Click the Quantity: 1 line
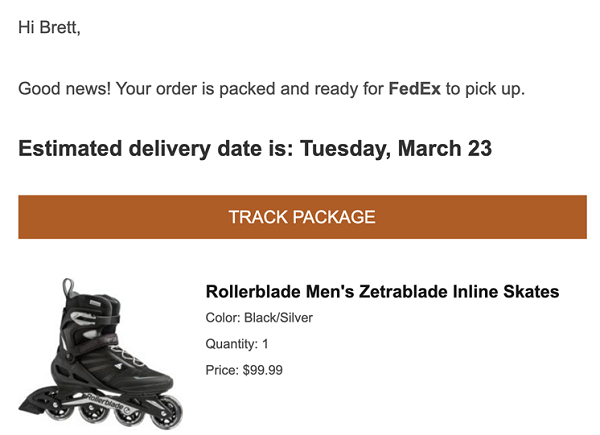This screenshot has width=600, height=435. [237, 344]
